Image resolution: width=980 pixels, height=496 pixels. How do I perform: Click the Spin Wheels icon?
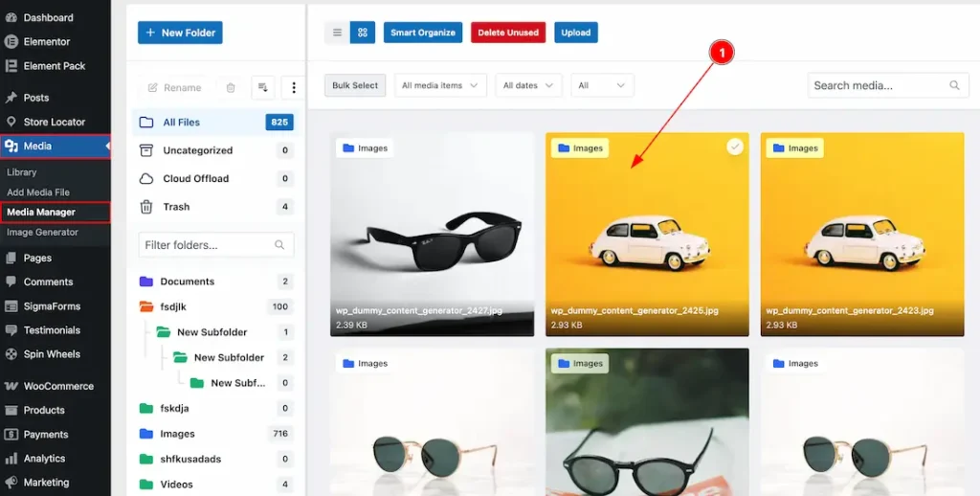(x=11, y=354)
